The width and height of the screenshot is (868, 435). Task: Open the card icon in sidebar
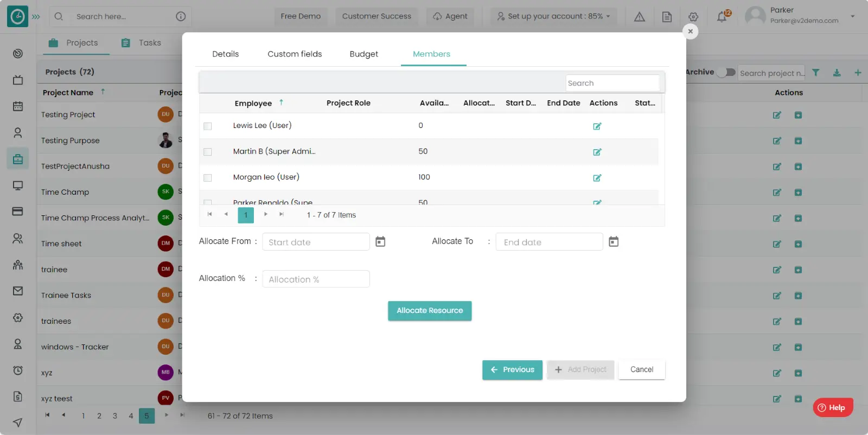point(18,212)
